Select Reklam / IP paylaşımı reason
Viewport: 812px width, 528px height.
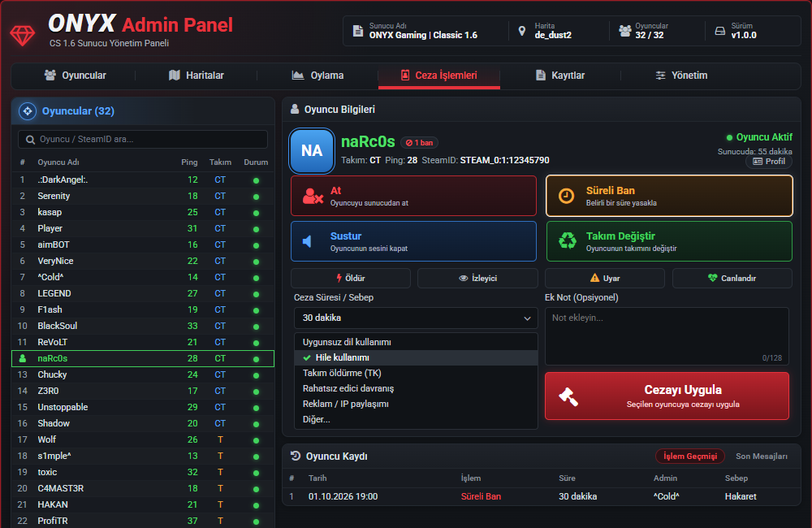pyautogui.click(x=416, y=405)
